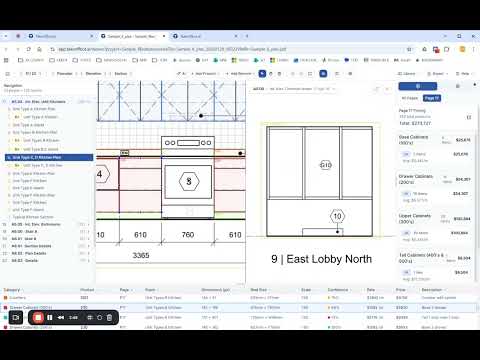480x360 pixels.
Task: Open the Elevation filter in toolbar
Action: (x=93, y=74)
